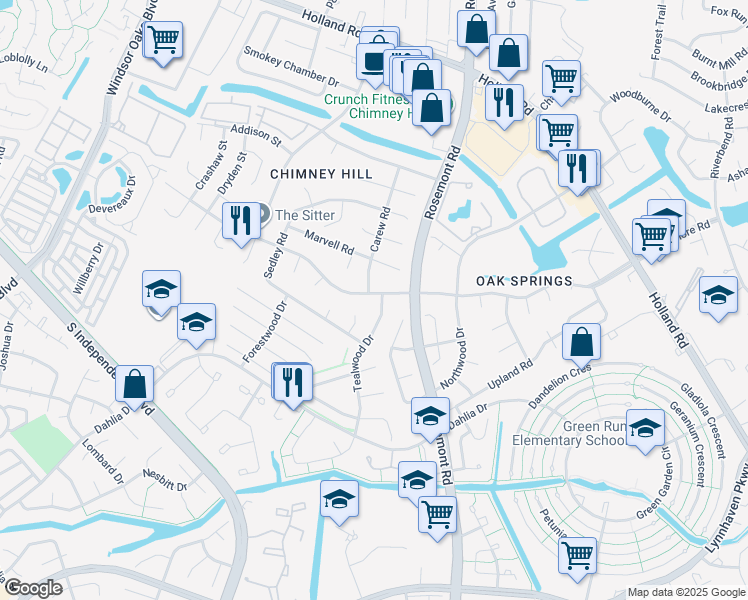The width and height of the screenshot is (748, 600).
Task: Click the Northwood Dr street label
Action: pos(452,358)
